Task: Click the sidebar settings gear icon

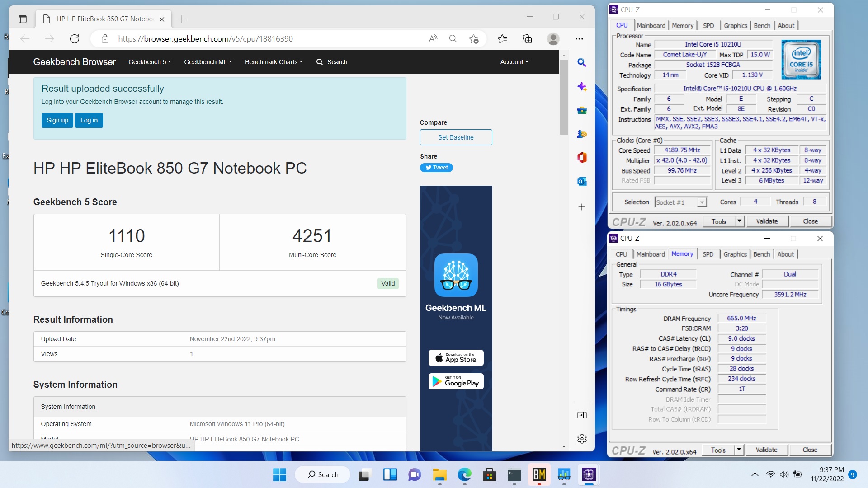Action: point(582,439)
